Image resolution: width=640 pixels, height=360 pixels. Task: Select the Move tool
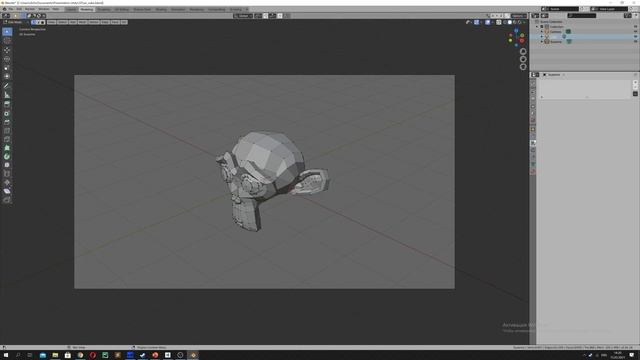[7, 50]
